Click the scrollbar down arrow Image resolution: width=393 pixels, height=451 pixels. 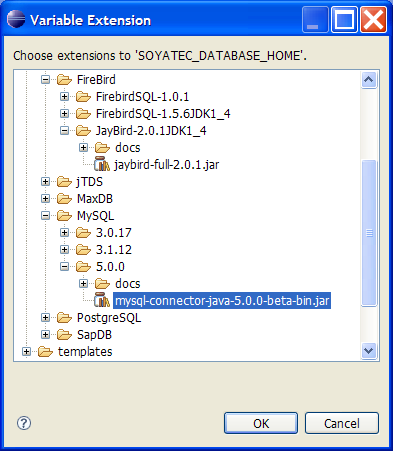369,351
